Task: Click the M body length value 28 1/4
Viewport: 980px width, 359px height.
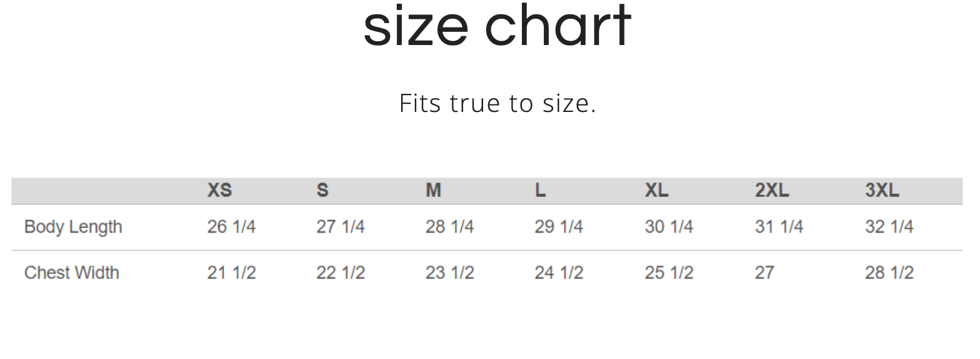Action: pyautogui.click(x=449, y=227)
